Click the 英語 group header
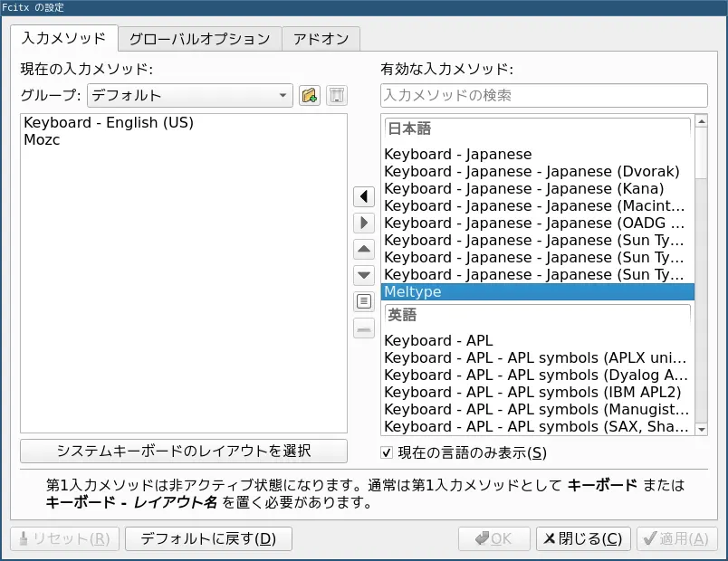This screenshot has height=561, width=728. coord(538,315)
